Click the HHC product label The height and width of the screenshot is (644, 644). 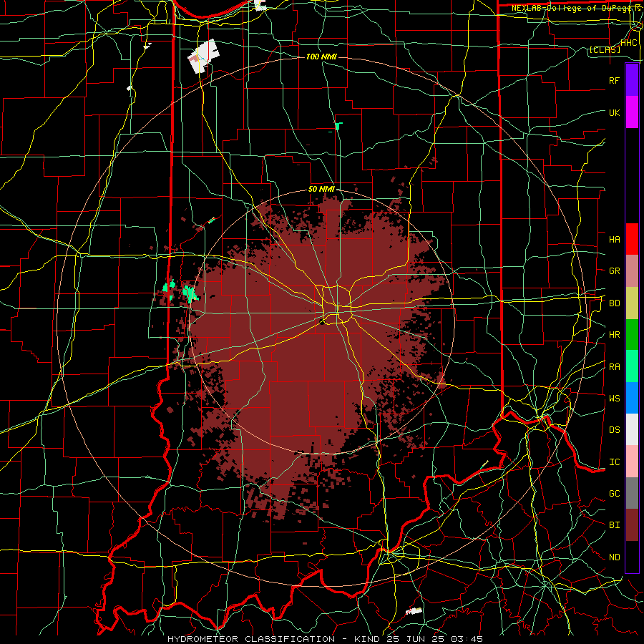point(628,43)
